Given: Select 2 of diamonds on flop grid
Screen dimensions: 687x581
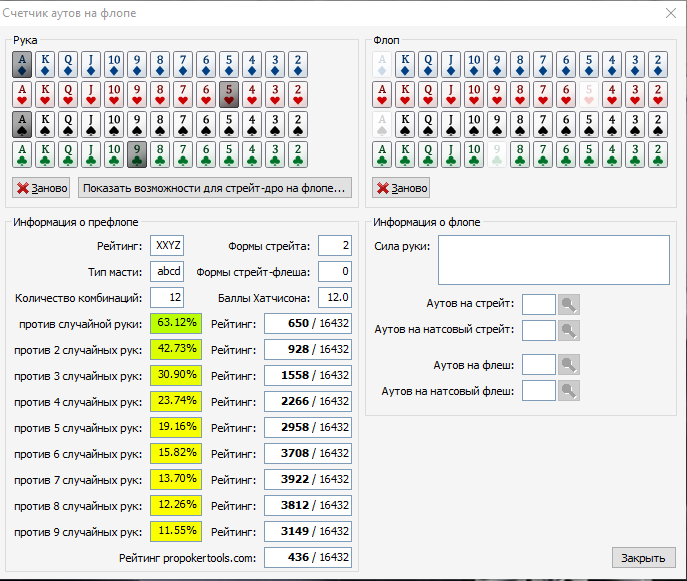Looking at the screenshot, I should pos(658,64).
